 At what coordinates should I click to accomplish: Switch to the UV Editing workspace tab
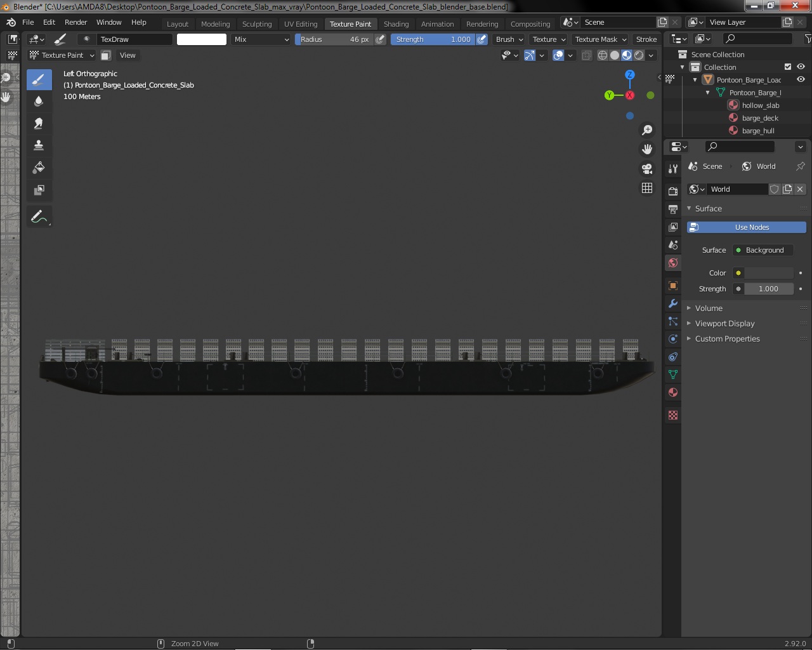(301, 23)
